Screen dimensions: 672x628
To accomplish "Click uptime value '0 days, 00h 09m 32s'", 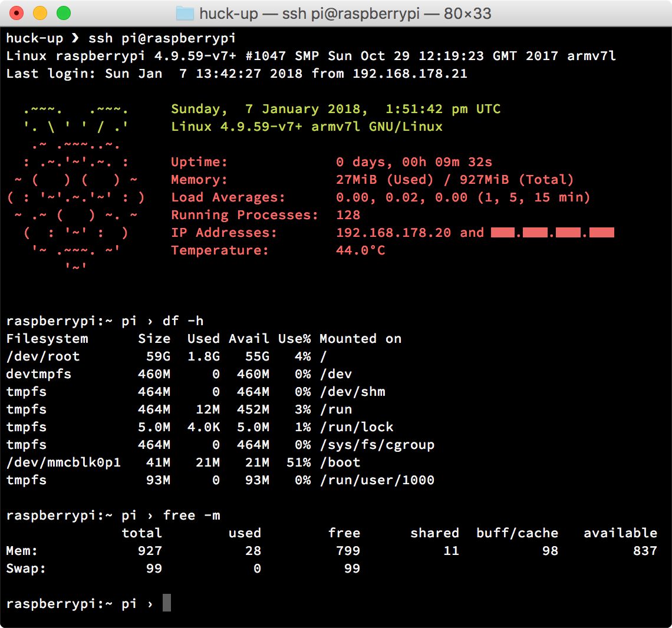I will point(414,162).
